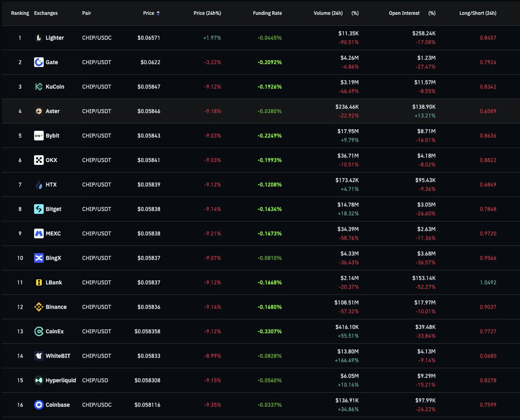Screen dimensions: 520x420
Task: Click the Ranking column header
Action: 20,13
